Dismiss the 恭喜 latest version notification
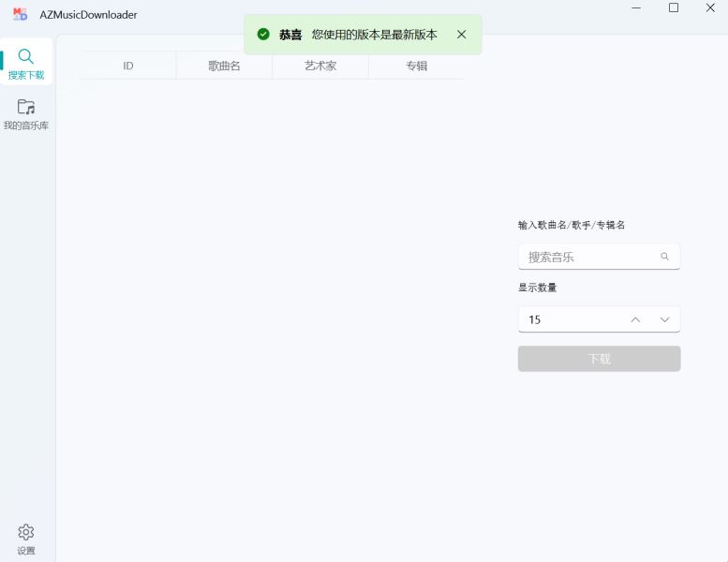The width and height of the screenshot is (728, 562). 461,35
